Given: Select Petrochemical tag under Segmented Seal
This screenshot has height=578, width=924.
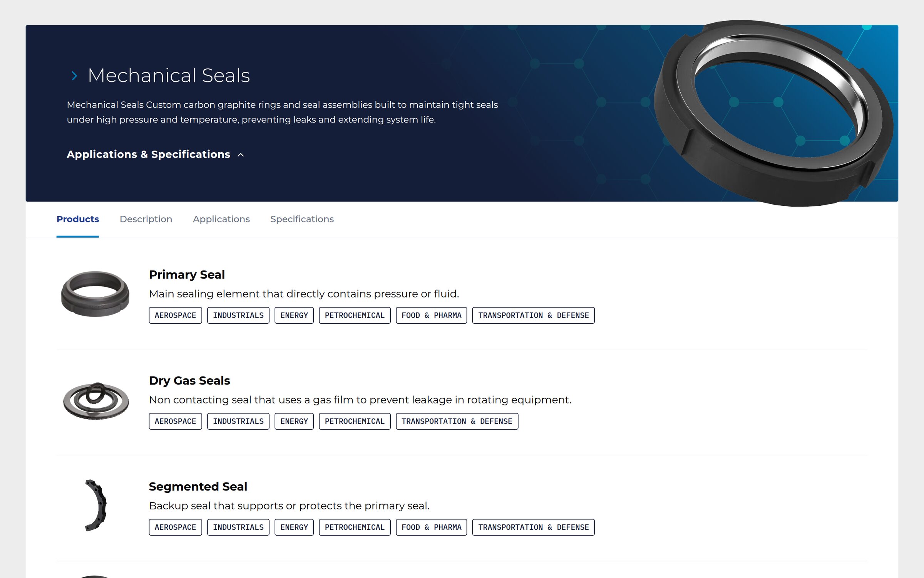Looking at the screenshot, I should pos(355,527).
